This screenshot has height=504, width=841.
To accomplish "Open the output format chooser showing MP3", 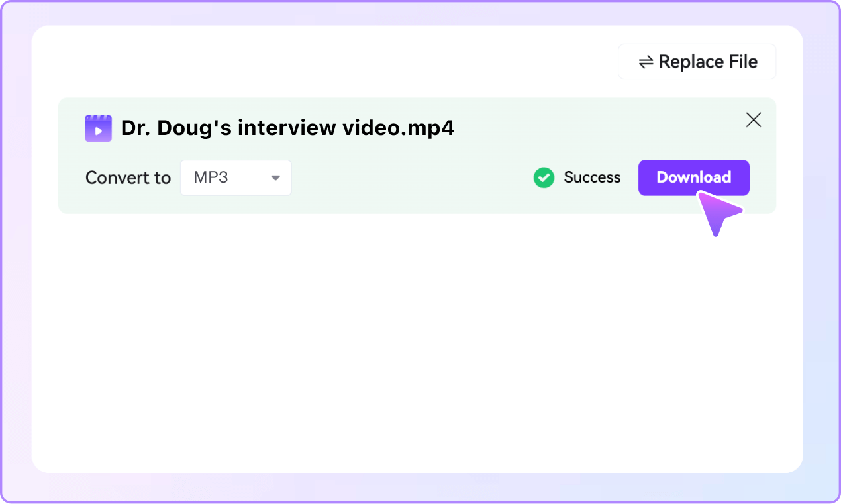I will coord(236,177).
